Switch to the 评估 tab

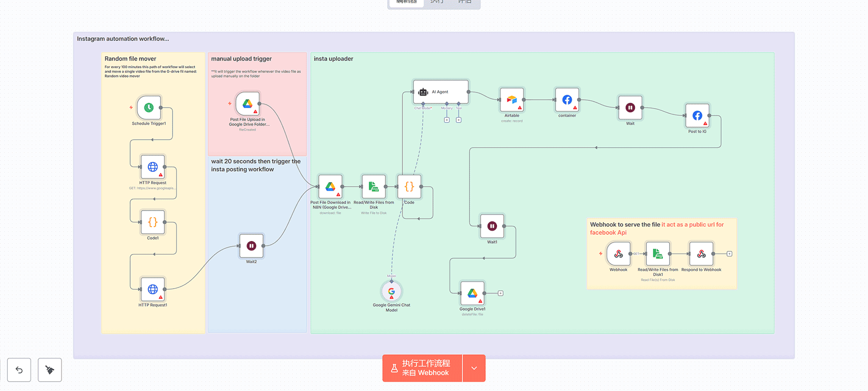pos(464,2)
